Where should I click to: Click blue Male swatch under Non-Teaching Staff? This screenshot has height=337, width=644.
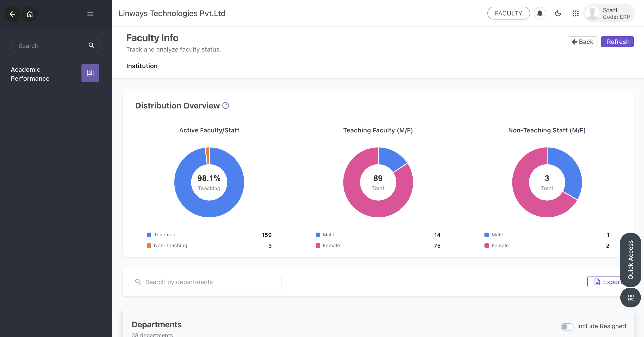tap(486, 235)
